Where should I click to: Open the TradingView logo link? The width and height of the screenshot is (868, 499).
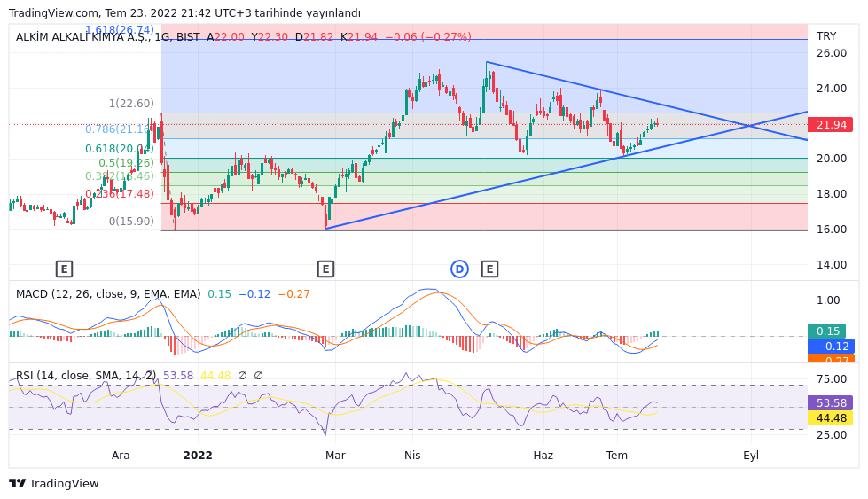[x=54, y=484]
